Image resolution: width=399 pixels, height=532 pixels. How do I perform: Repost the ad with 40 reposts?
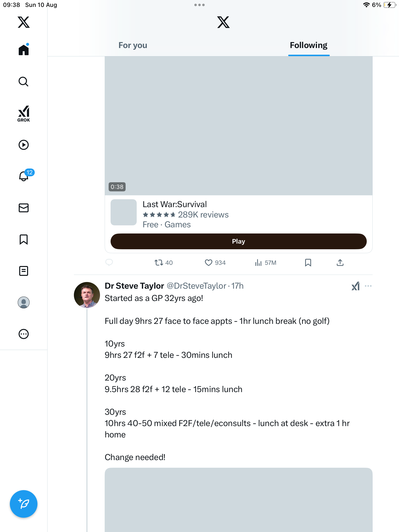(x=159, y=263)
